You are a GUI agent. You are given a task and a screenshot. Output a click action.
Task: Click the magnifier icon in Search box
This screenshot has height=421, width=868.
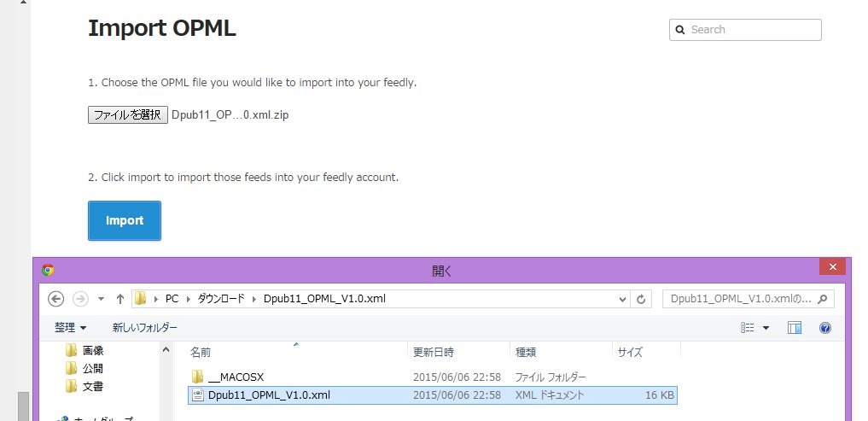680,30
